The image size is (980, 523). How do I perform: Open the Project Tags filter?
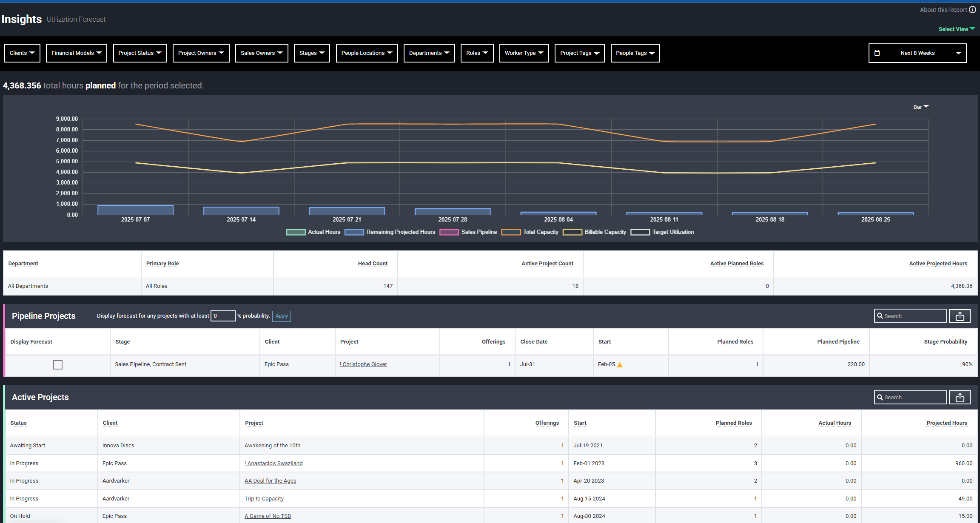click(x=579, y=53)
